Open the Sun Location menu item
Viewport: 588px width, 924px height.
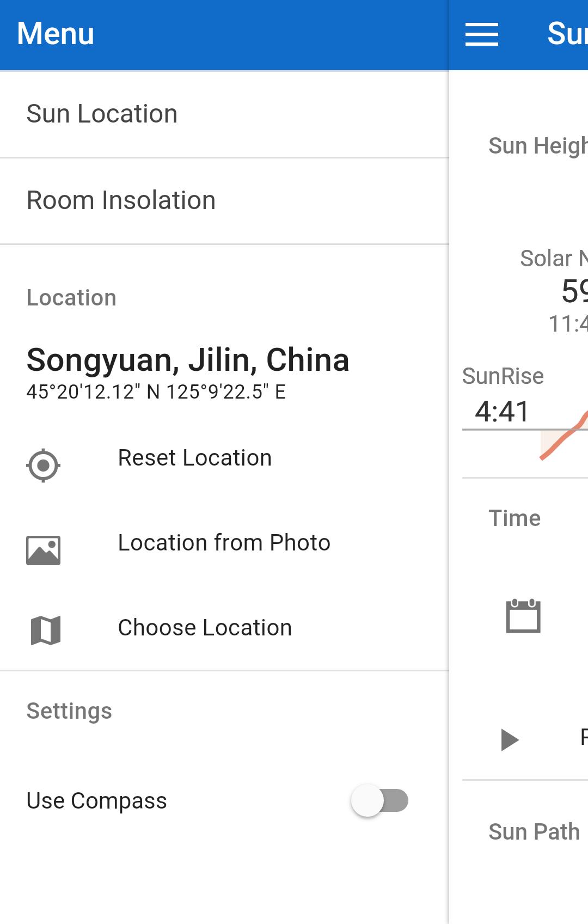click(x=224, y=114)
